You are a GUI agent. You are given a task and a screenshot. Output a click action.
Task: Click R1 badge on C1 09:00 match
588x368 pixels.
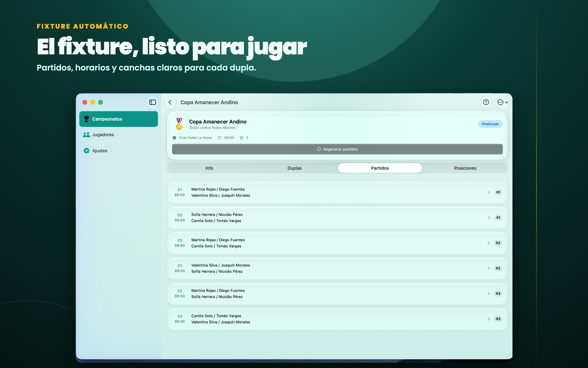pyautogui.click(x=498, y=192)
